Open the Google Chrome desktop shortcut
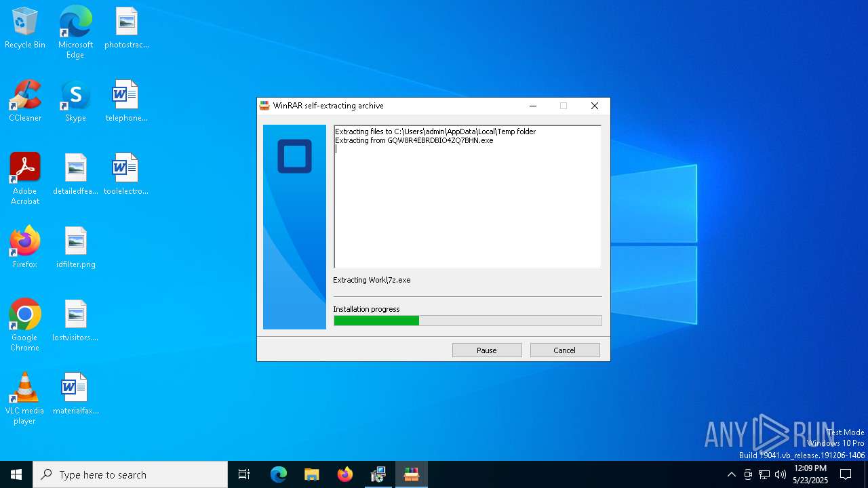The height and width of the screenshot is (488, 868). coord(25,325)
